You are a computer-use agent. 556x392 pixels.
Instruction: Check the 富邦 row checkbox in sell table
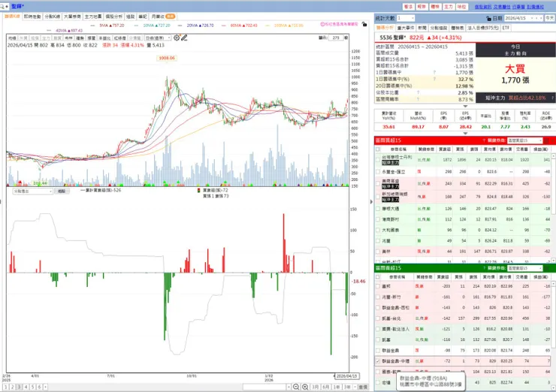pos(378,286)
